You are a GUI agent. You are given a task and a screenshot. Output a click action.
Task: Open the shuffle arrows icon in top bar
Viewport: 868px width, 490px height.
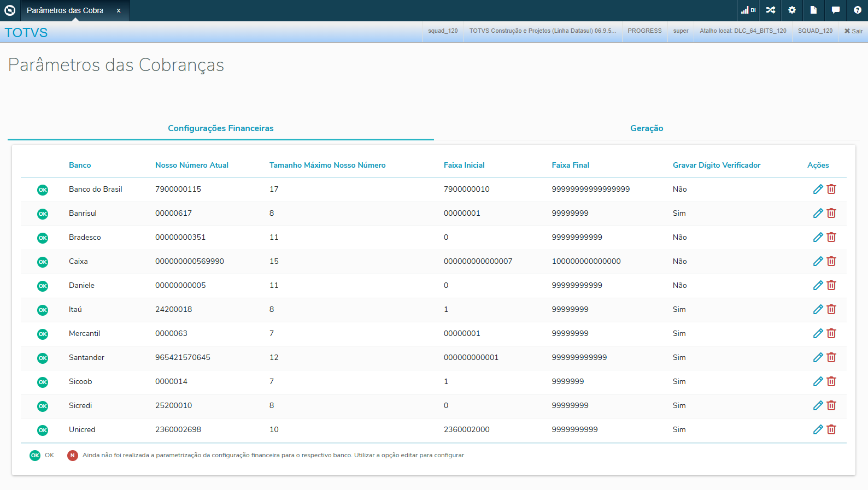[x=771, y=10]
